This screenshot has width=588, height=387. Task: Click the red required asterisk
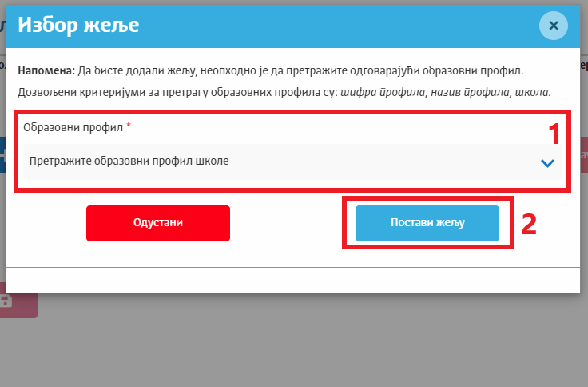[x=129, y=126]
